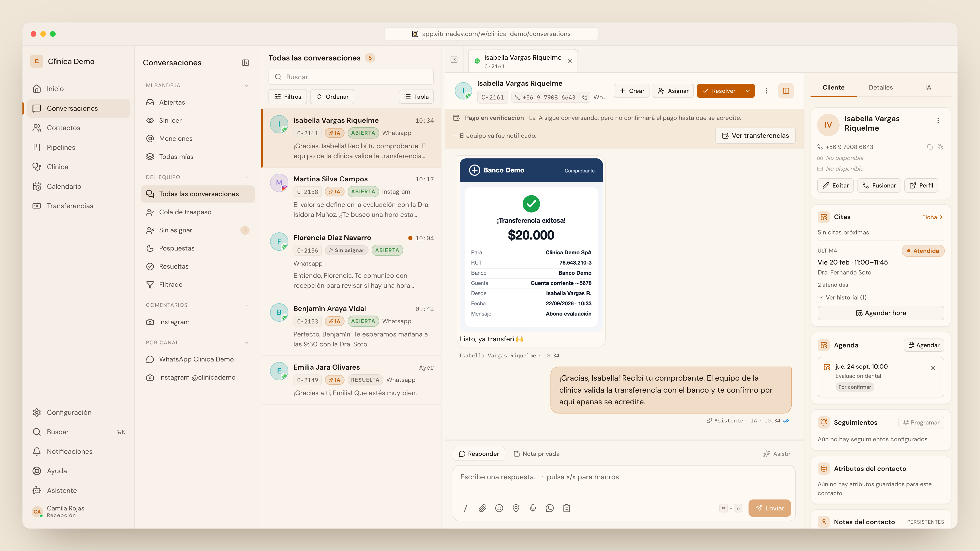Screen dimensions: 980x551
Task: Insert location with the pin icon
Action: pos(516,508)
